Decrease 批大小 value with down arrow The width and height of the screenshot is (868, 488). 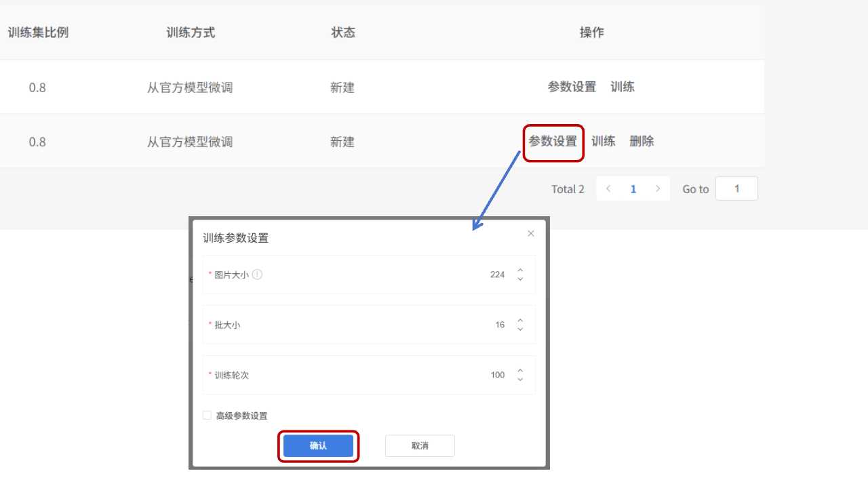point(520,329)
